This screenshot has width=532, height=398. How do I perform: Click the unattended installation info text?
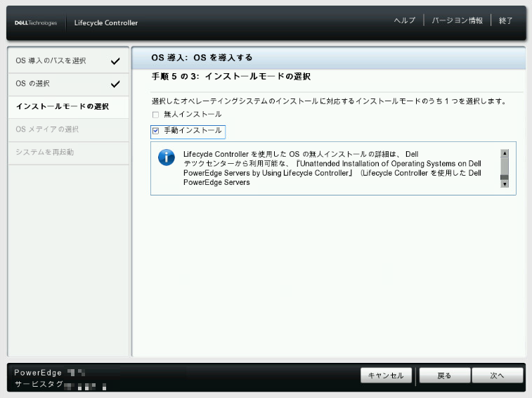332,169
